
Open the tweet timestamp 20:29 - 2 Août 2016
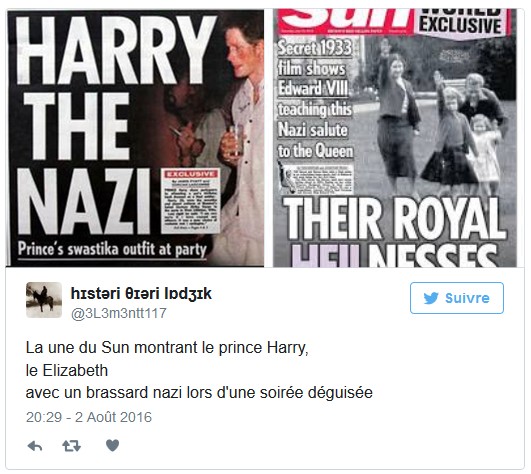click(x=89, y=417)
